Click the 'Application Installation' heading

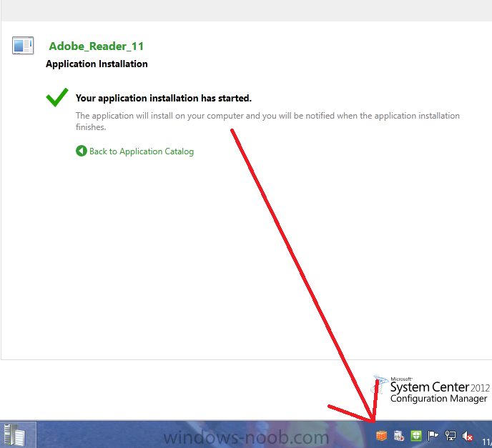[x=97, y=64]
